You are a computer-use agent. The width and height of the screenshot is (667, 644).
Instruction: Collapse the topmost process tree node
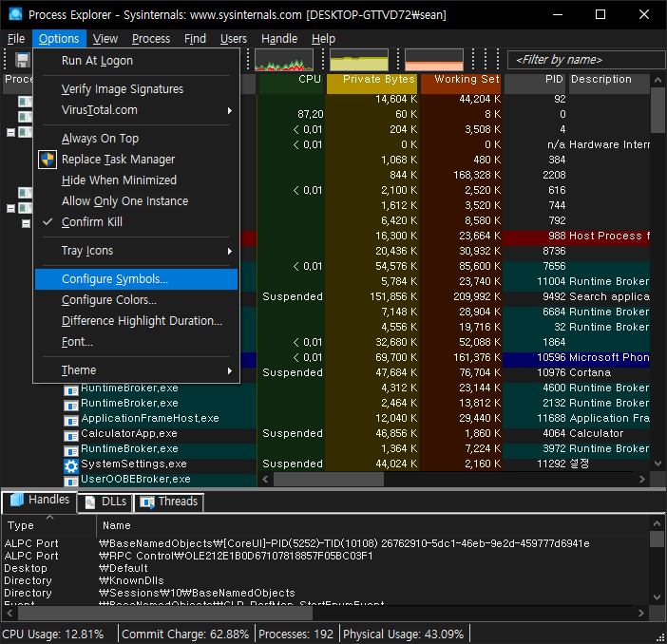tap(11, 133)
